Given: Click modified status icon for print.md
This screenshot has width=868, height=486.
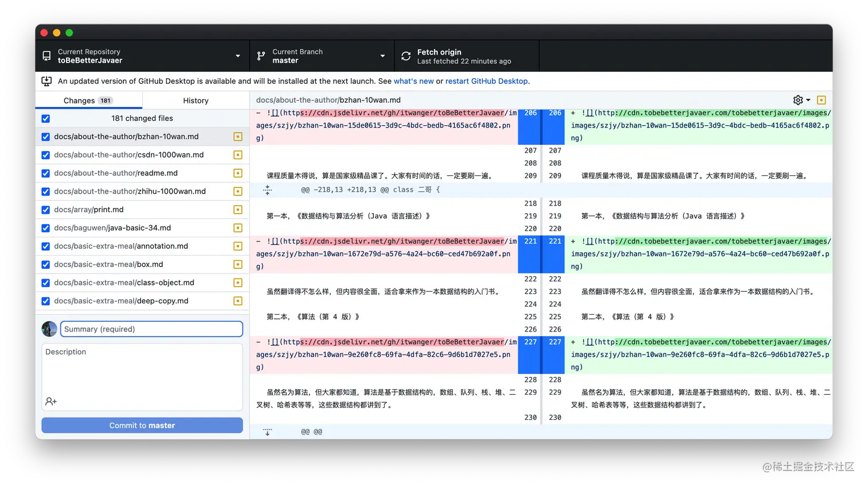Looking at the screenshot, I should pyautogui.click(x=238, y=210).
